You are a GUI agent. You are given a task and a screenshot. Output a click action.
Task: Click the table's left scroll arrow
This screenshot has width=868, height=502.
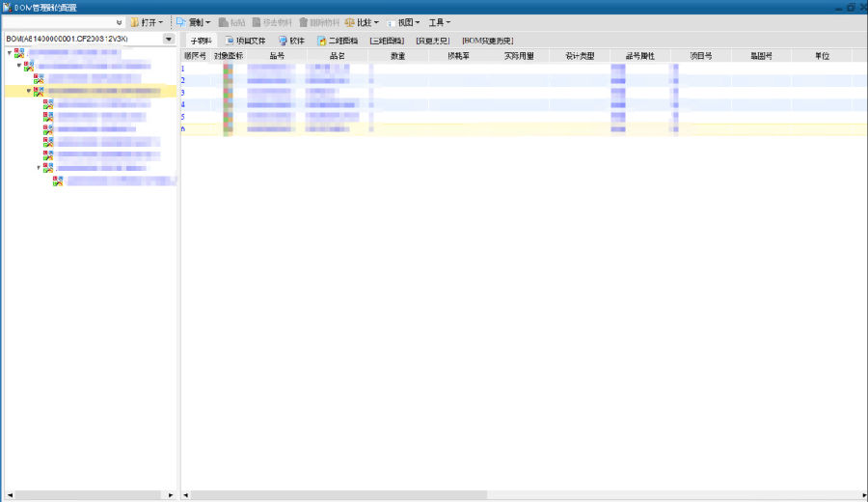(186, 495)
